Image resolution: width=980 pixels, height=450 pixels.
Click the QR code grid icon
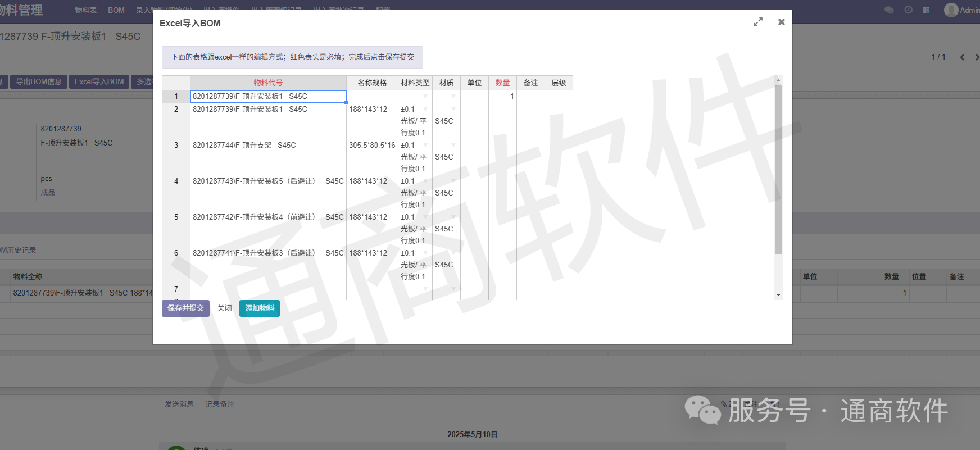coord(926,10)
